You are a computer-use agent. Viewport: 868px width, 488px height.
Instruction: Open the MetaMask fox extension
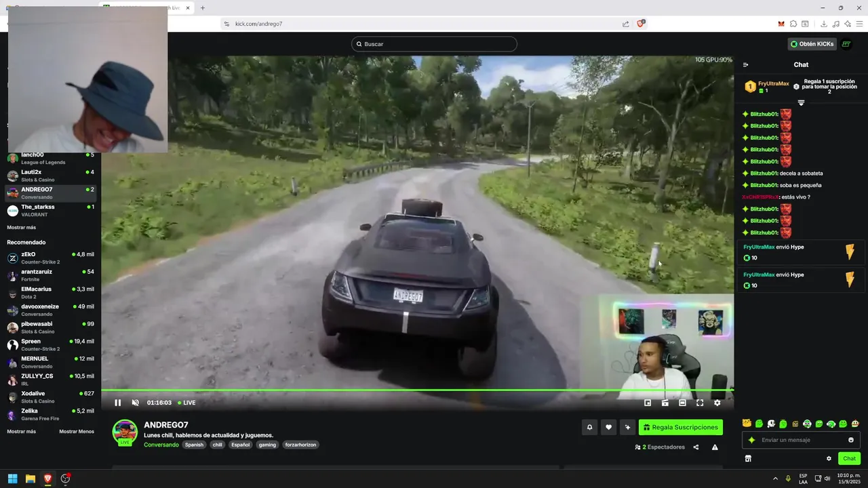(781, 24)
